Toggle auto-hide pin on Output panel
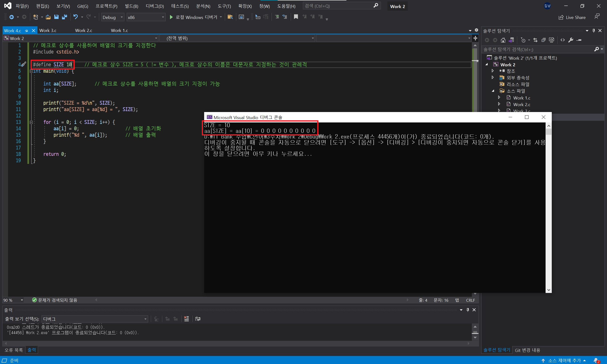 coord(468,310)
